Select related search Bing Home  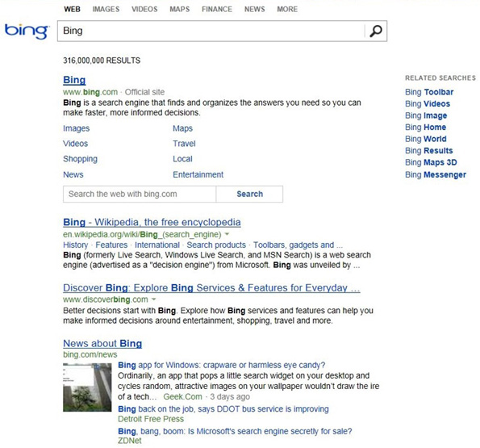click(x=425, y=127)
